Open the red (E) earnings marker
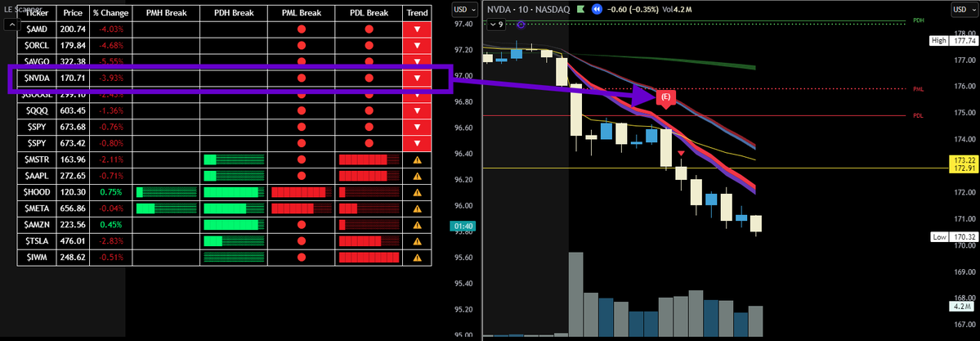 pyautogui.click(x=665, y=97)
